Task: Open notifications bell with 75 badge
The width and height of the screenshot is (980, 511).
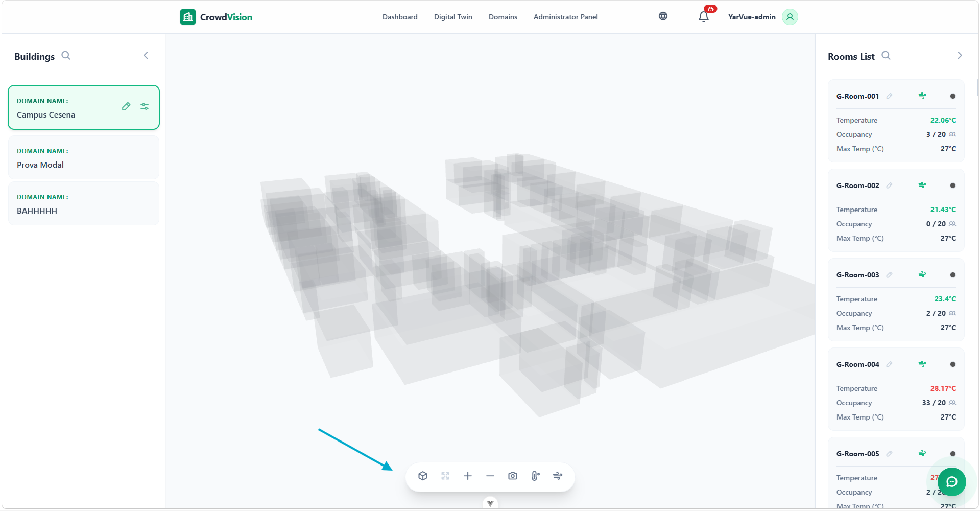Action: (704, 16)
